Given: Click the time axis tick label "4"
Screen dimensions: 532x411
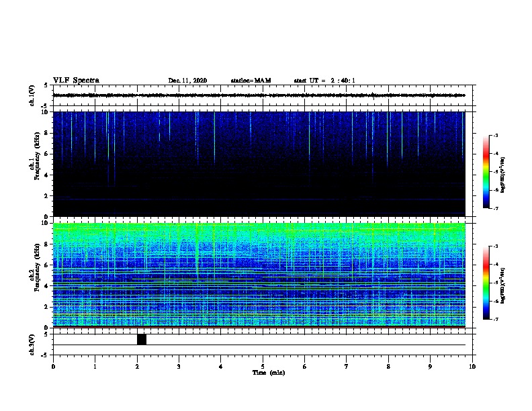Looking at the screenshot, I should click(x=221, y=367).
